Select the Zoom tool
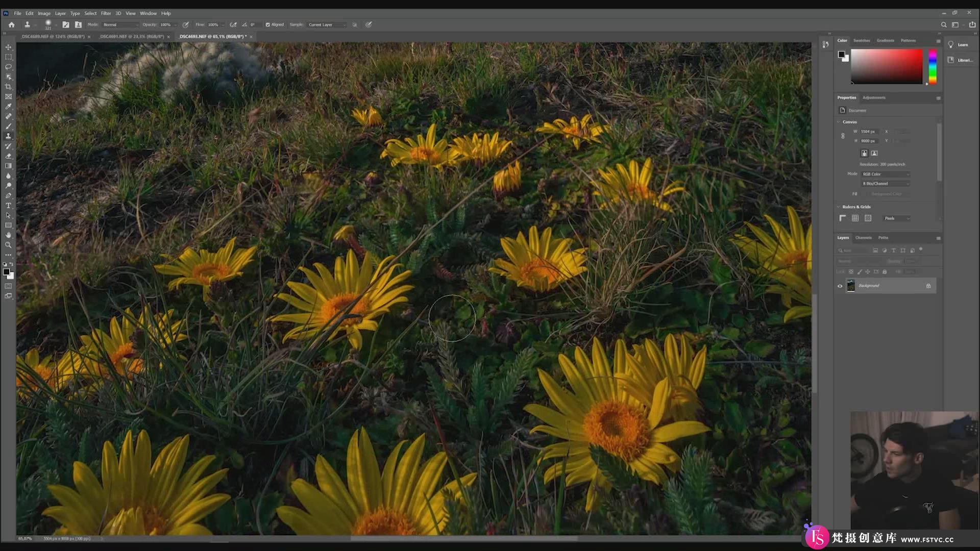980x551 pixels. click(x=8, y=245)
